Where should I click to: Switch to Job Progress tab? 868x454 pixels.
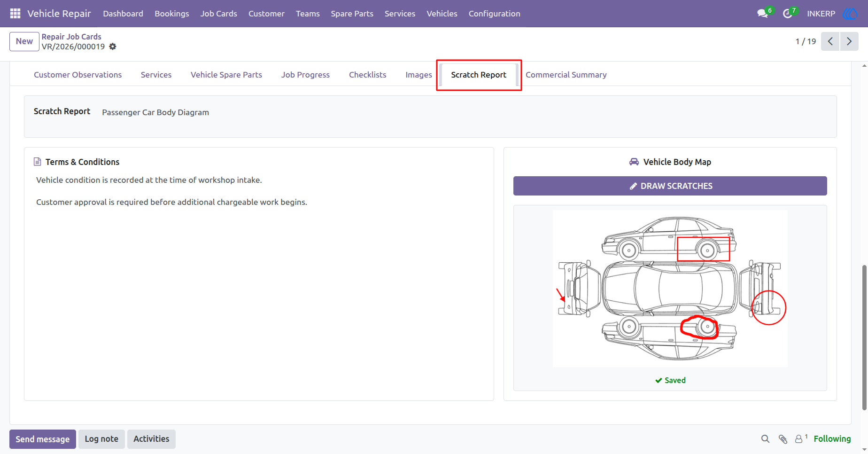tap(305, 75)
